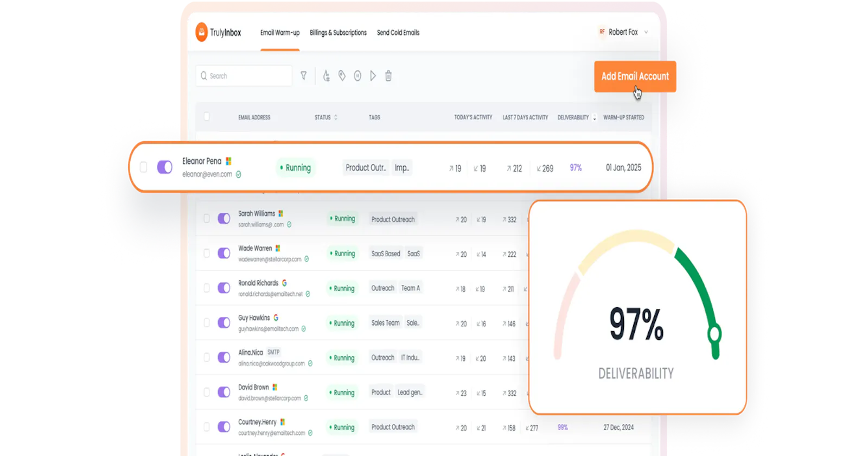The height and width of the screenshot is (456, 868).
Task: Click the Running status for Eleanor Pena
Action: 296,168
